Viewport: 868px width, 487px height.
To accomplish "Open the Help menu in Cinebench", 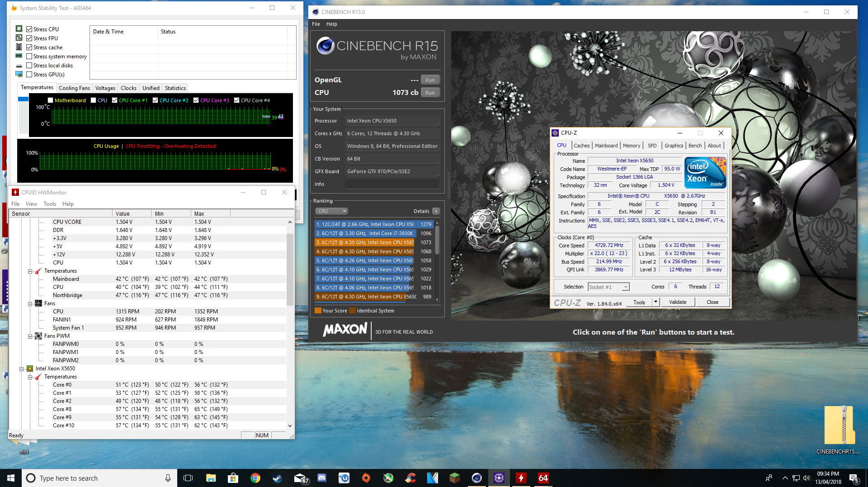I will pos(332,24).
